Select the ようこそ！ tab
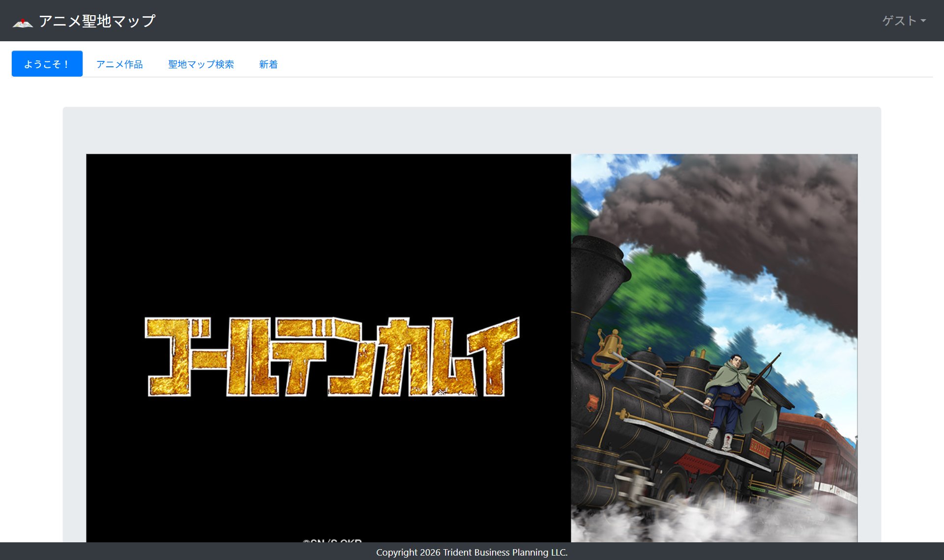 (x=47, y=64)
